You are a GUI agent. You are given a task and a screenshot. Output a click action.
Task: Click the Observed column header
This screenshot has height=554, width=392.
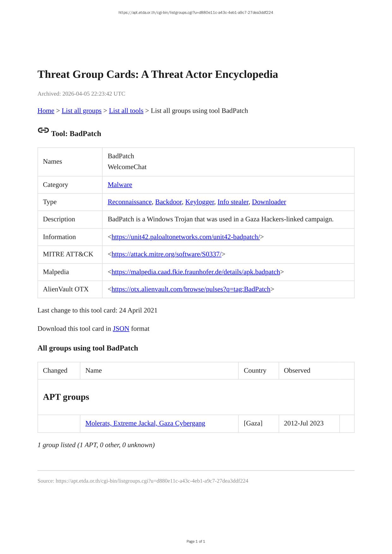point(297,371)
